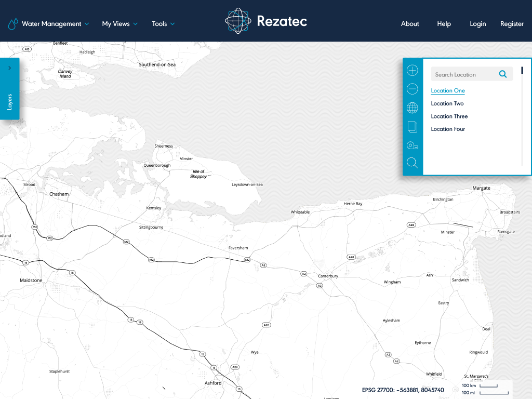The height and width of the screenshot is (399, 532).
Task: Click the Wingham map label
Action: [392, 282]
